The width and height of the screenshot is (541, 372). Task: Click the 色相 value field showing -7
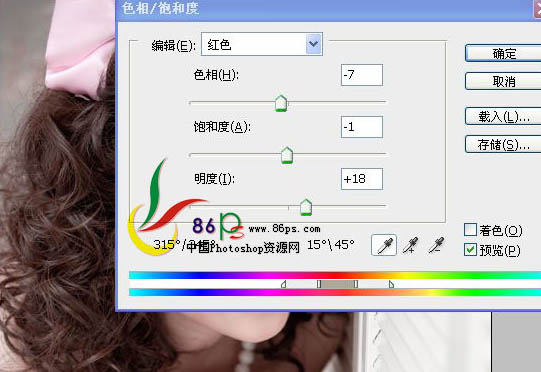click(362, 75)
